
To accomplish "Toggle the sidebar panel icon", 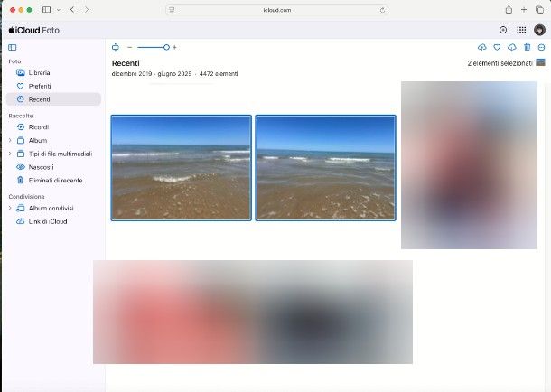I will 12,47.
